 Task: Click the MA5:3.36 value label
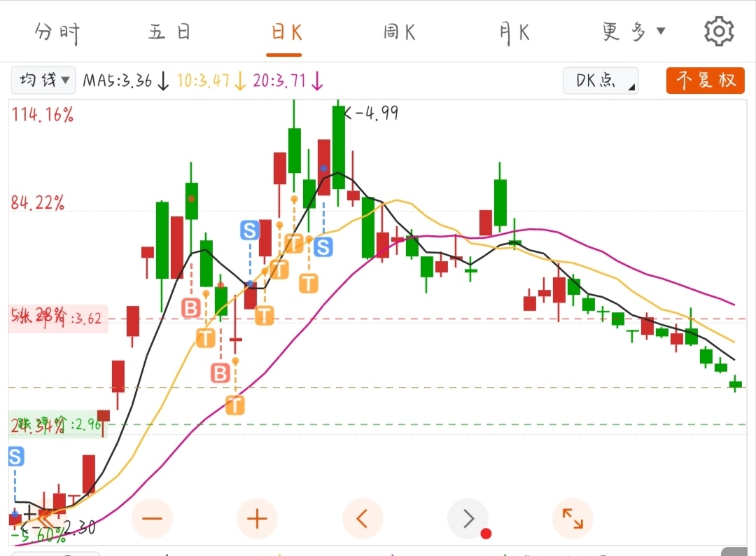pyautogui.click(x=126, y=81)
